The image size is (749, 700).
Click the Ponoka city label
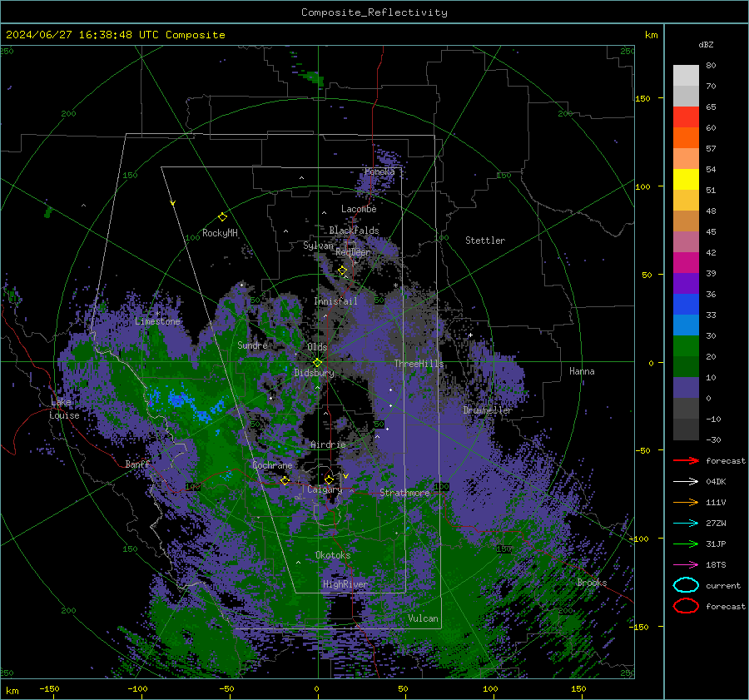(379, 171)
